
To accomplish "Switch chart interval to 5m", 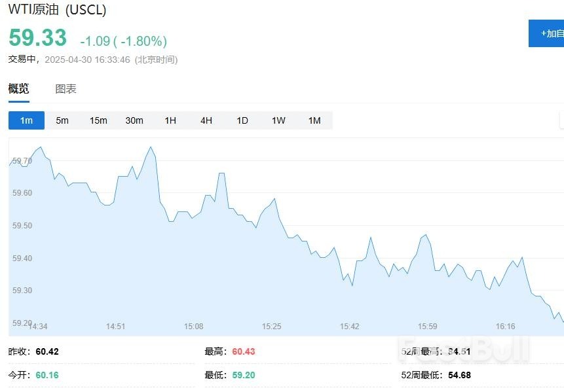I will coord(62,120).
